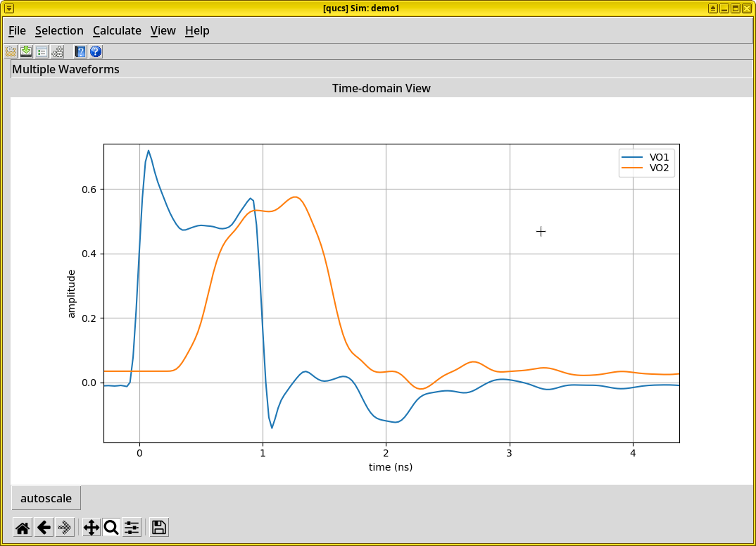Go back to the previous plot view

44,527
